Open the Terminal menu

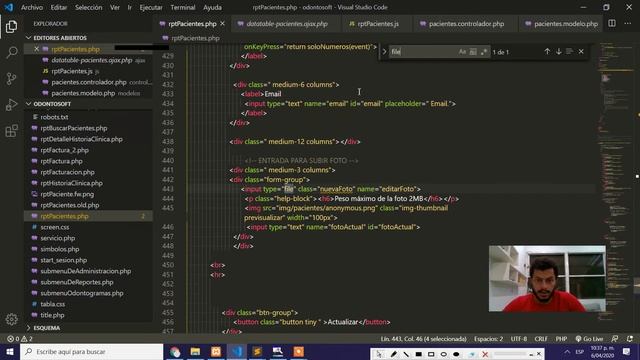pyautogui.click(x=182, y=7)
